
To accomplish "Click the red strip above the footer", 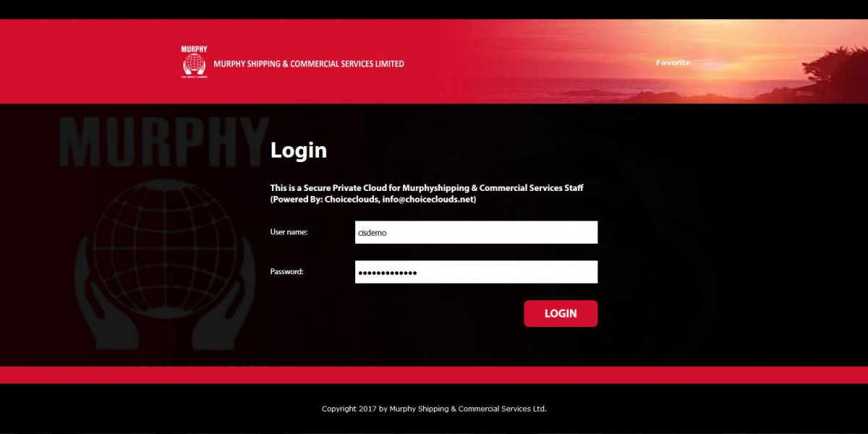I will 434,375.
